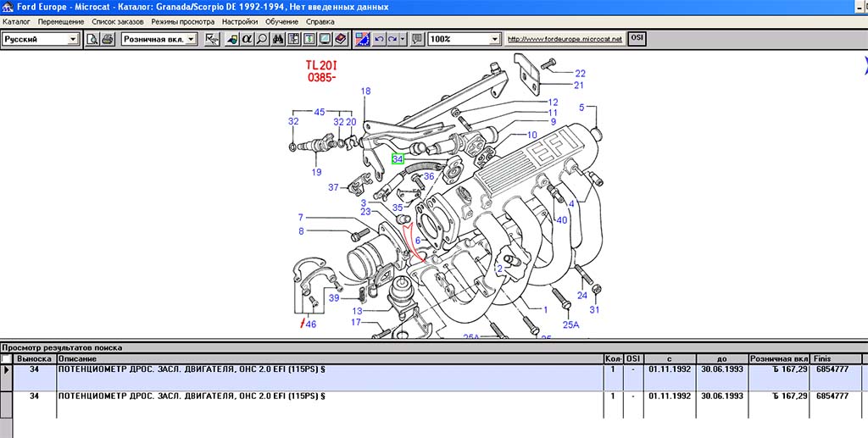Open the fordeurope.microcat.net link
868x438 pixels.
tap(565, 39)
